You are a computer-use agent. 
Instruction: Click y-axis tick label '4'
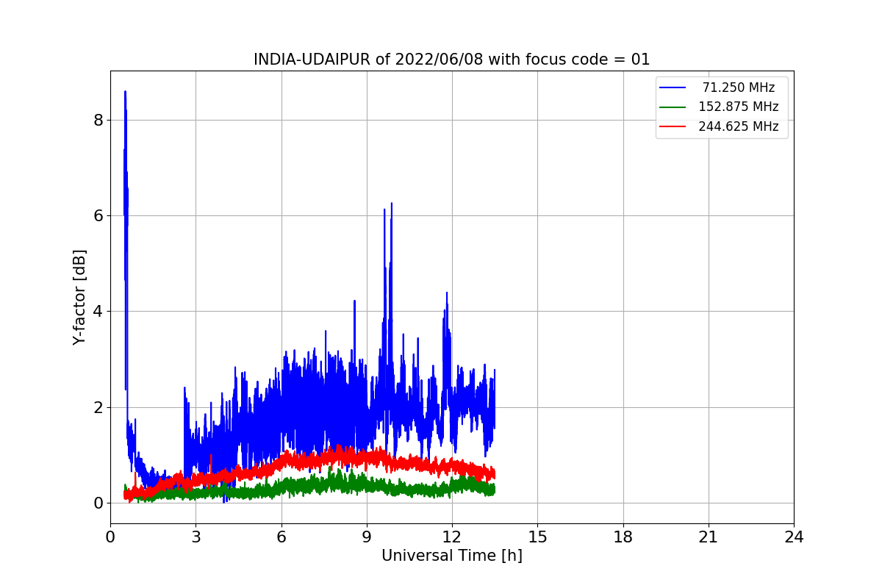click(98, 311)
